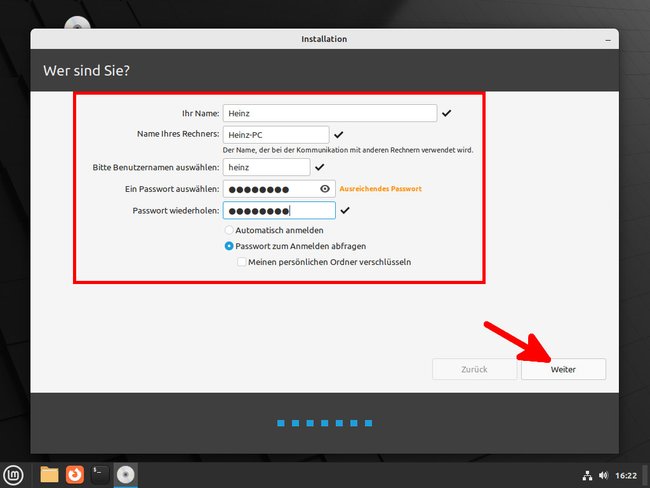Minimize the Installation window
The width and height of the screenshot is (650, 488).
[x=608, y=40]
